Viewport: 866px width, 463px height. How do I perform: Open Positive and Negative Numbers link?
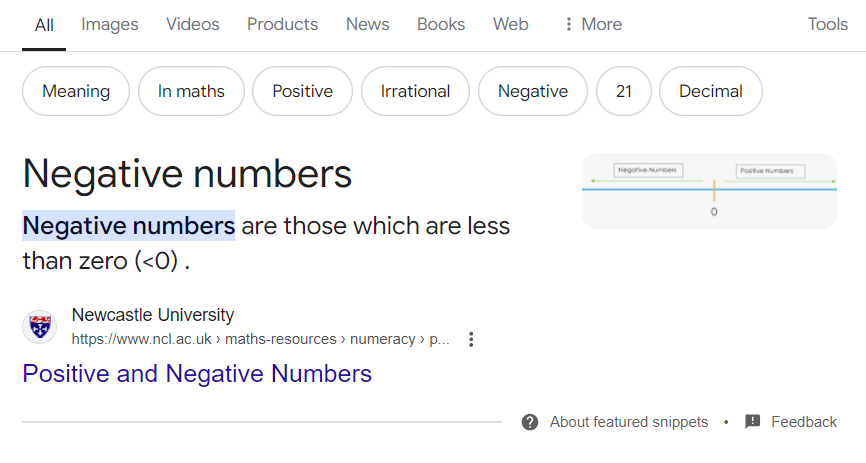click(197, 374)
